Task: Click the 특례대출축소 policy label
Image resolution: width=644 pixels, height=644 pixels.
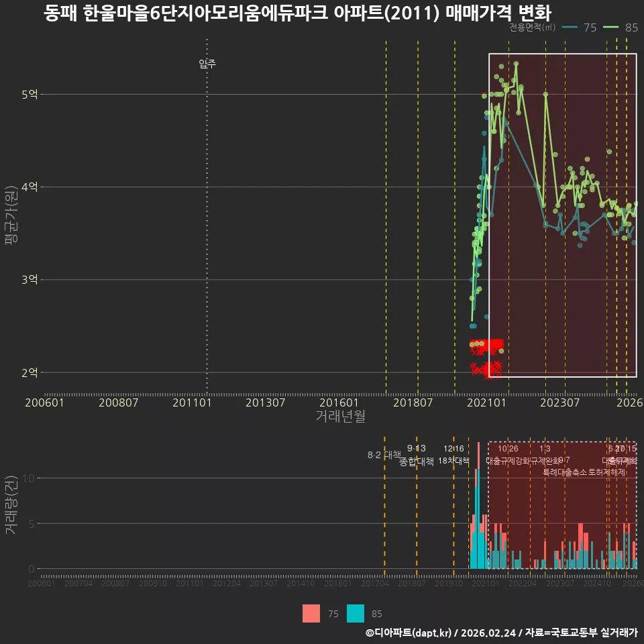Action: click(565, 473)
